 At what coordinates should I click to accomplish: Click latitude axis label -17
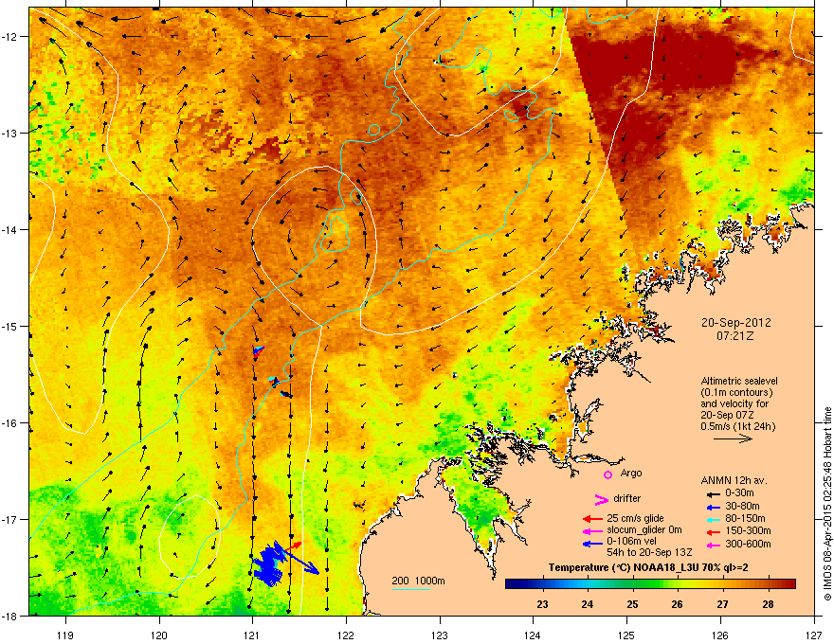tap(9, 519)
